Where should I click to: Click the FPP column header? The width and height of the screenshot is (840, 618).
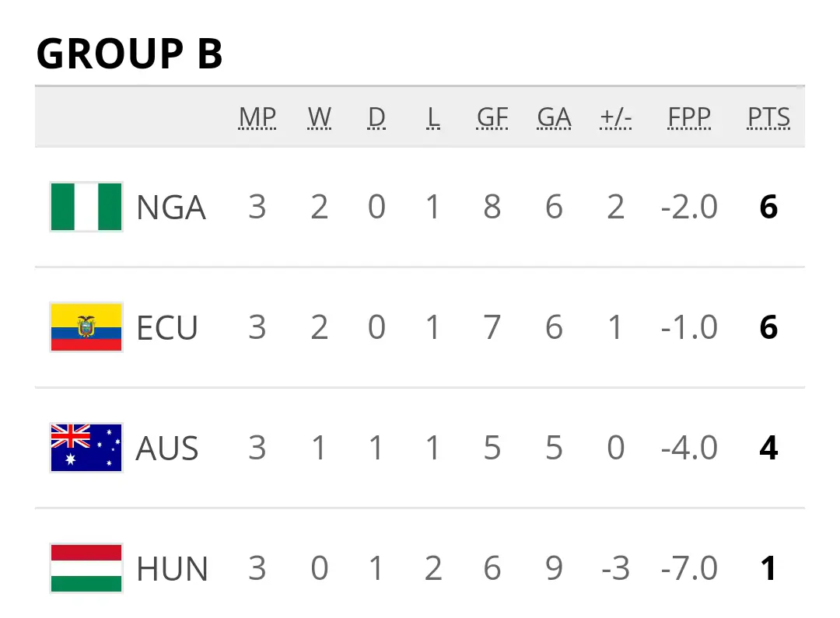pos(689,117)
